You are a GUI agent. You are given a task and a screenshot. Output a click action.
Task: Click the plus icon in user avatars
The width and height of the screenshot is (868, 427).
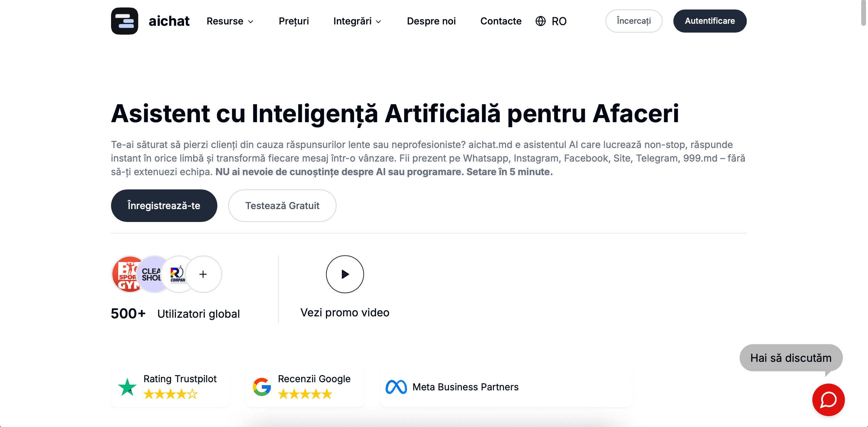(x=203, y=274)
